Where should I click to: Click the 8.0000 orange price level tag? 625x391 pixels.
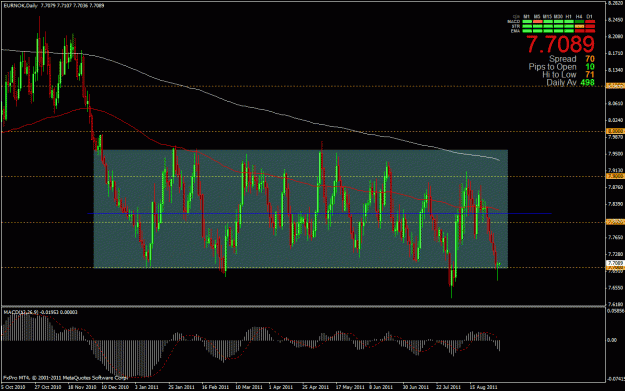coord(615,131)
